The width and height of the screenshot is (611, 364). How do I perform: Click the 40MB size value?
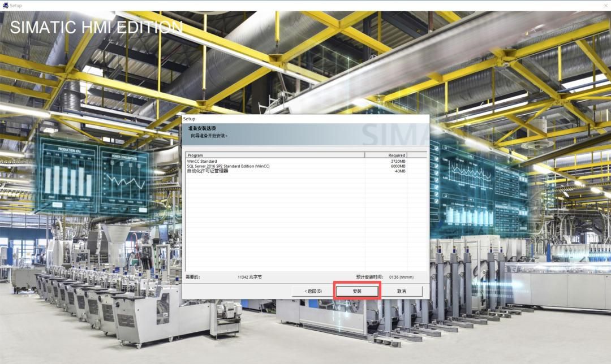click(x=400, y=171)
